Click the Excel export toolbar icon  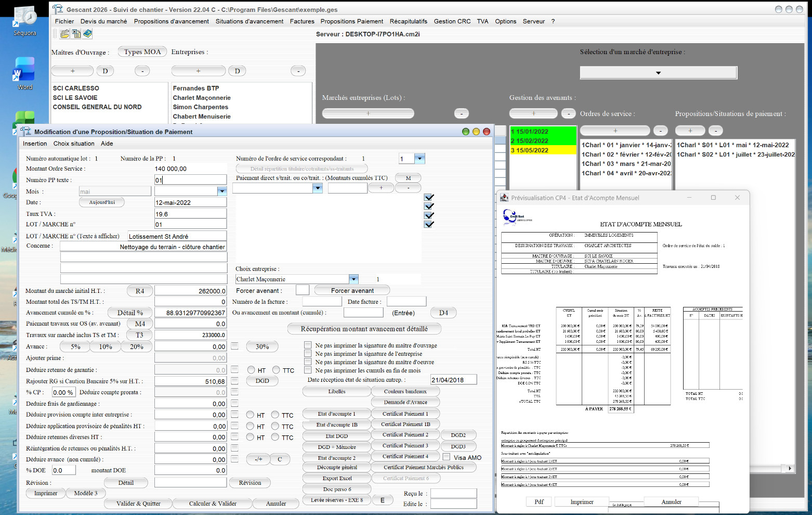point(76,34)
